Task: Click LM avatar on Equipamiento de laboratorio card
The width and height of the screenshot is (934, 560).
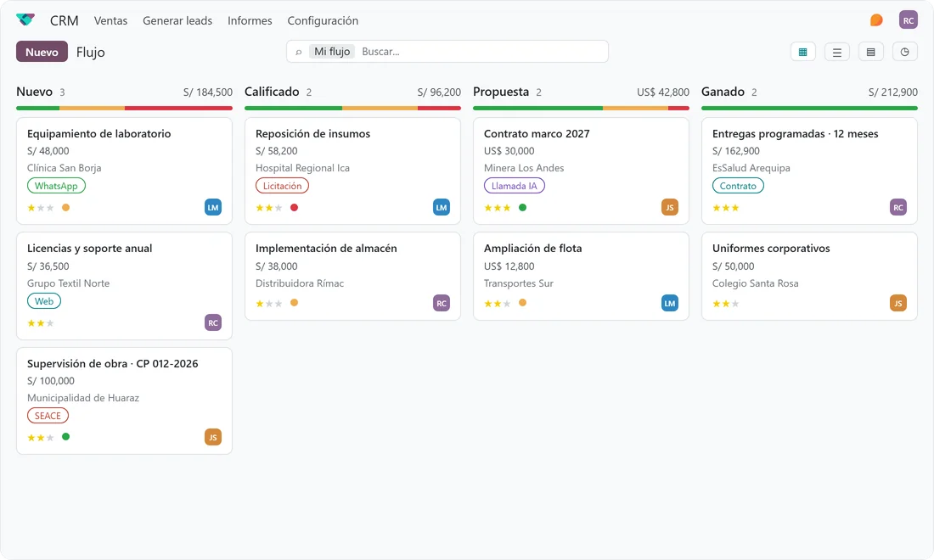Action: (x=212, y=207)
